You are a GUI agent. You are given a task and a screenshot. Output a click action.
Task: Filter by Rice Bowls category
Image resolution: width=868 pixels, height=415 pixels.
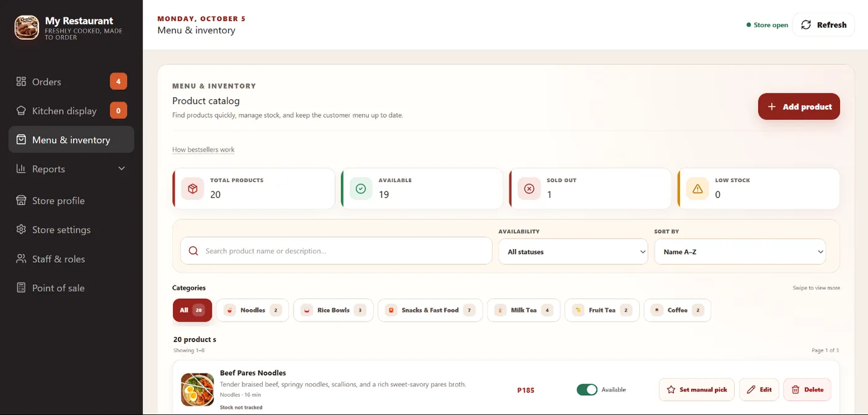point(334,310)
